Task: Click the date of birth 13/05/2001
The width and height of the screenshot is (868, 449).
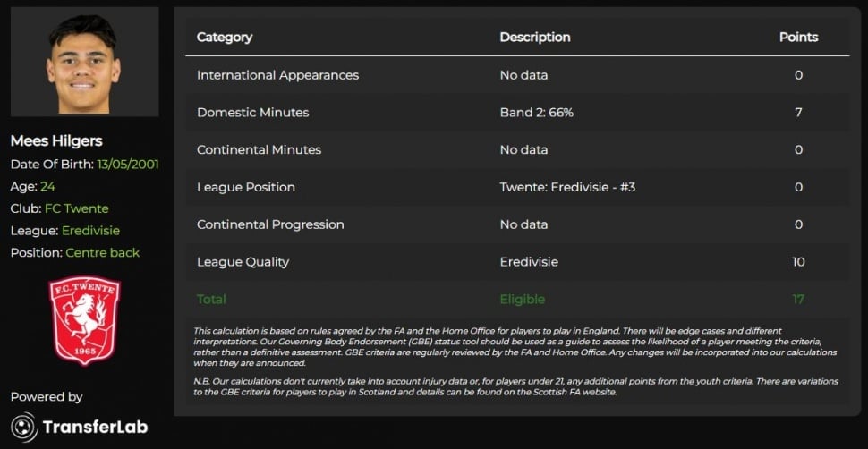Action: click(128, 165)
